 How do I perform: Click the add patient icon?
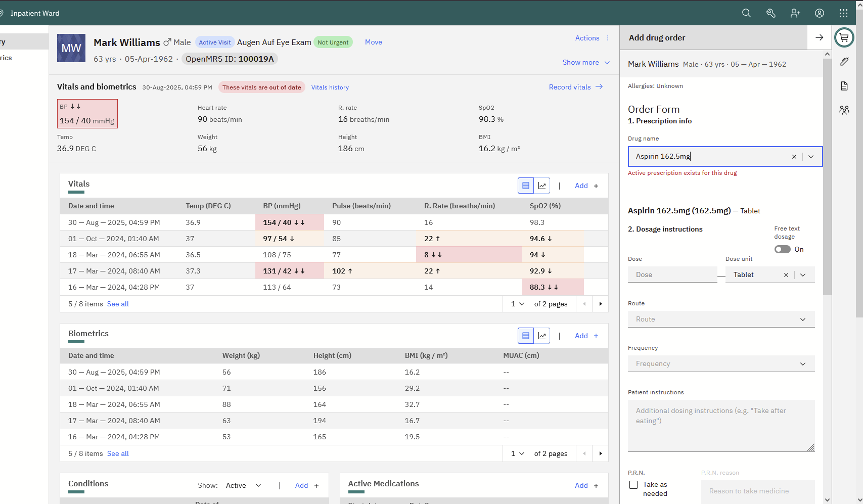tap(795, 13)
